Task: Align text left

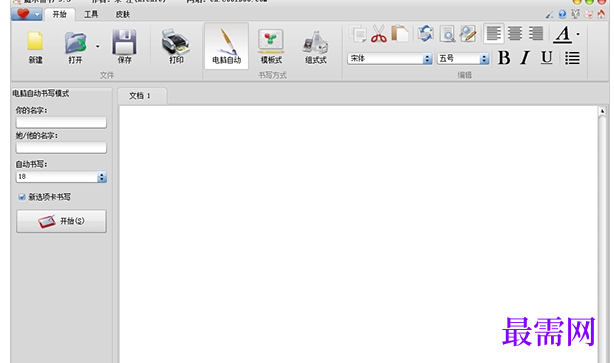Action: pos(493,33)
